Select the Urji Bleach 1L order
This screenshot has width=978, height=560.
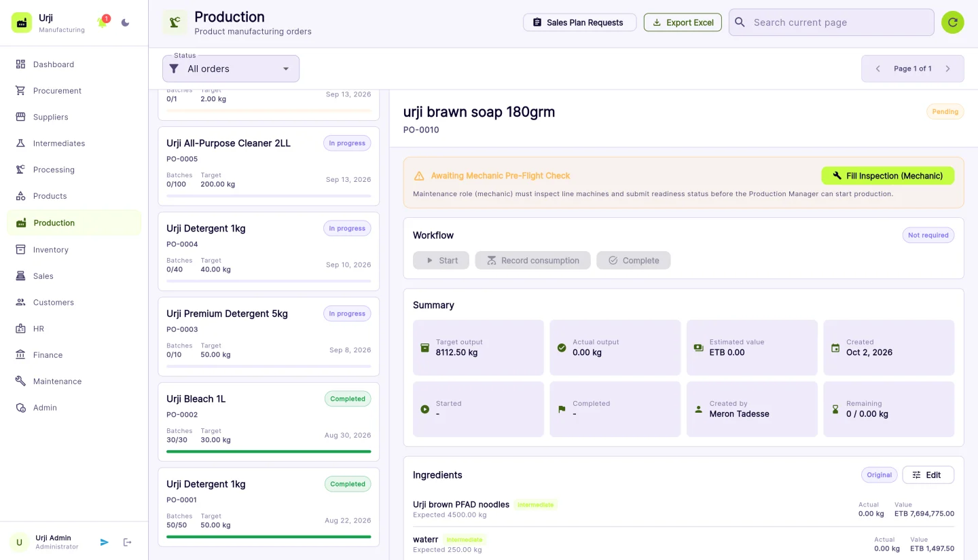269,422
